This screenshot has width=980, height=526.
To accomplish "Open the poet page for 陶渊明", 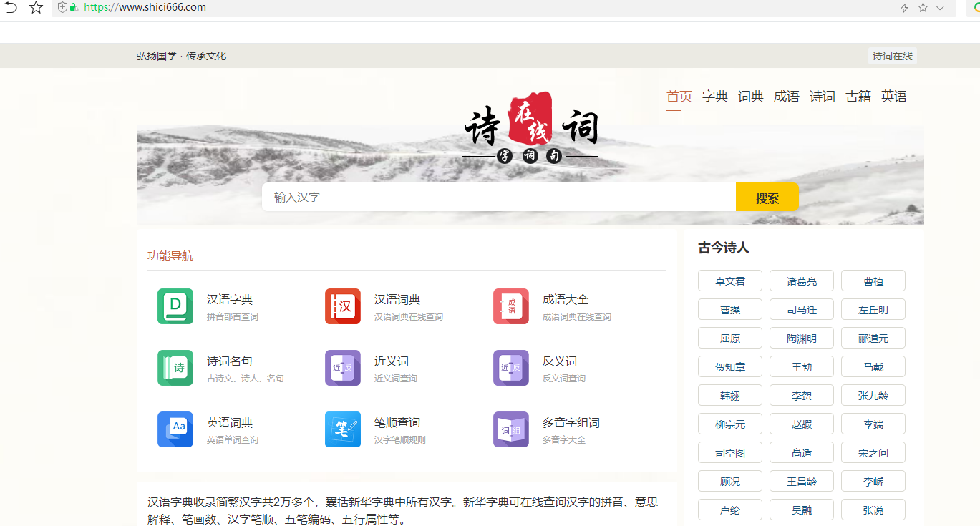I will (x=801, y=338).
